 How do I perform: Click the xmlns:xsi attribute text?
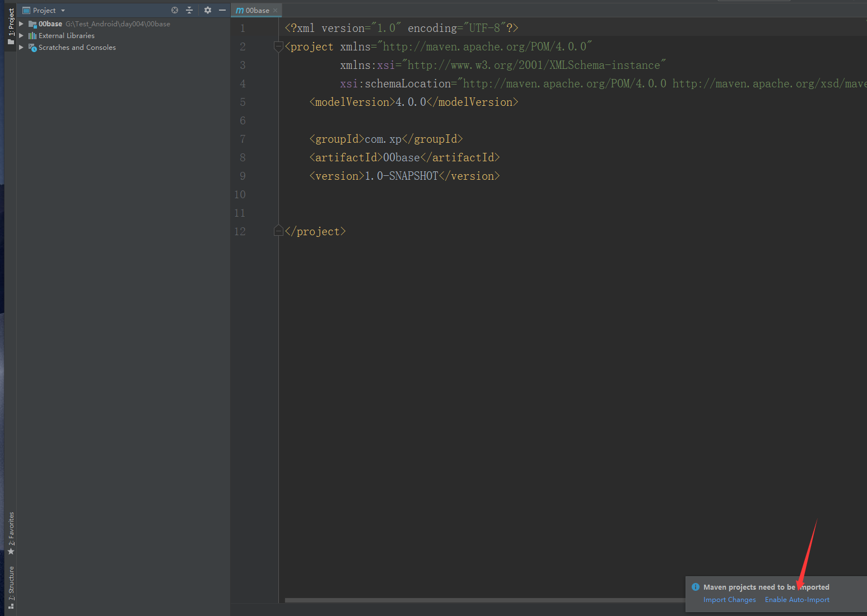(x=503, y=65)
